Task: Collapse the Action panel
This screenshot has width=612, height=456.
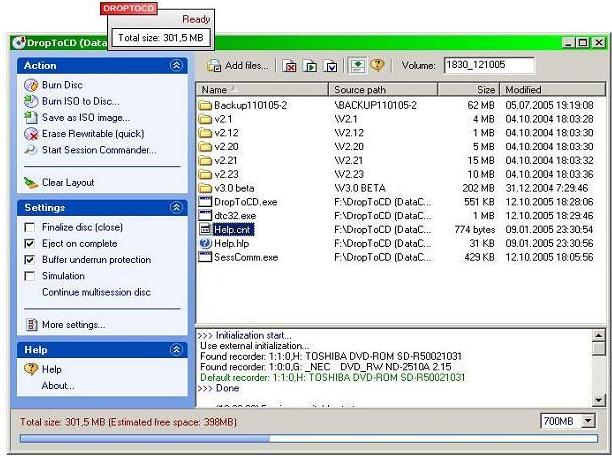Action: pos(176,65)
